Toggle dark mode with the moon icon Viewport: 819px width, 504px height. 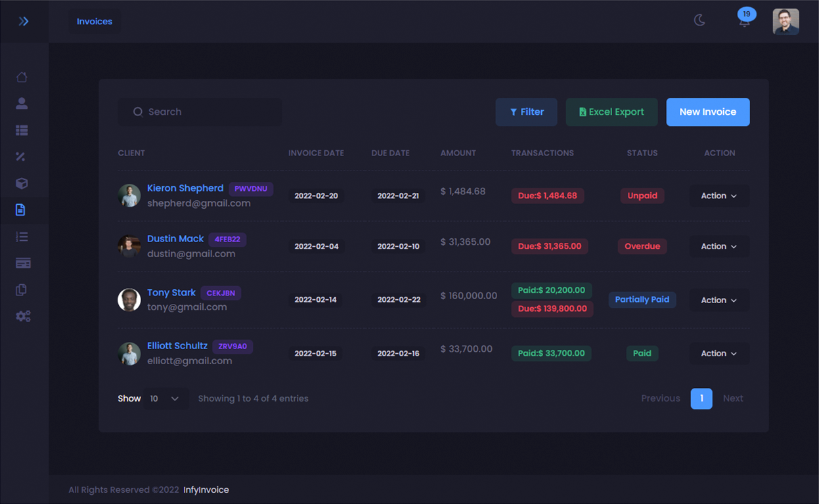click(699, 20)
